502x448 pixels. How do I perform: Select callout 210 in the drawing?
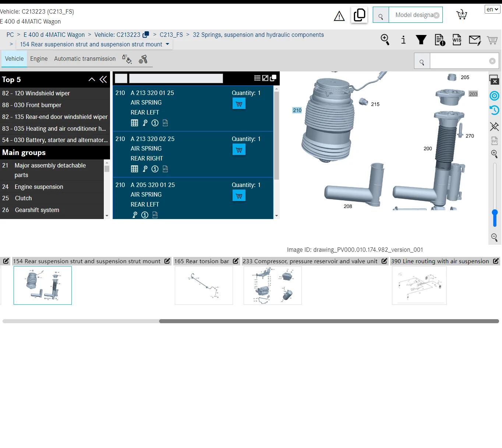[297, 110]
